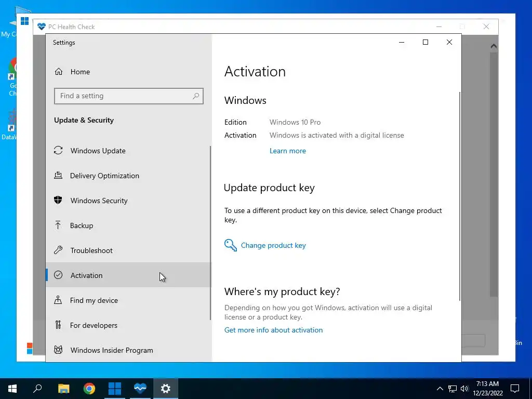Click the Settings gear taskbar icon

(166, 389)
